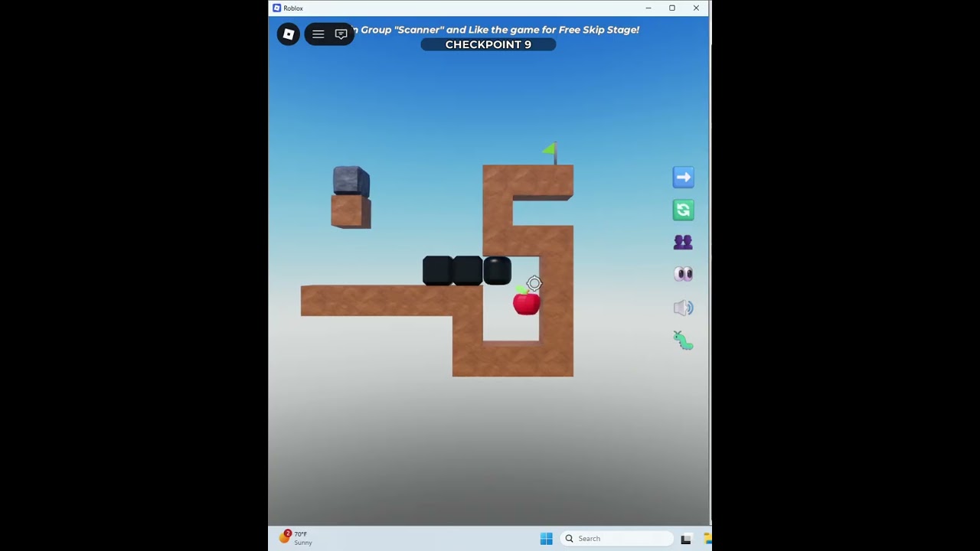980x551 pixels.
Task: Click the green restart level button
Action: pos(684,210)
